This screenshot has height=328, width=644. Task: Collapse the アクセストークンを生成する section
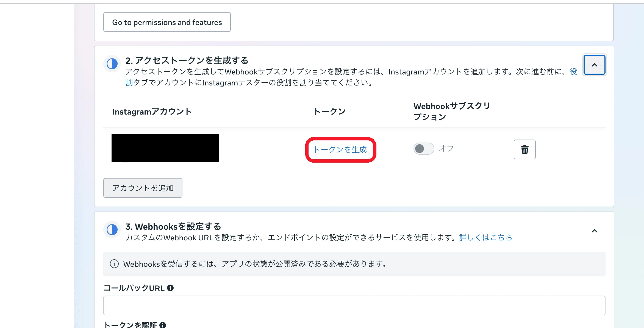click(x=595, y=65)
